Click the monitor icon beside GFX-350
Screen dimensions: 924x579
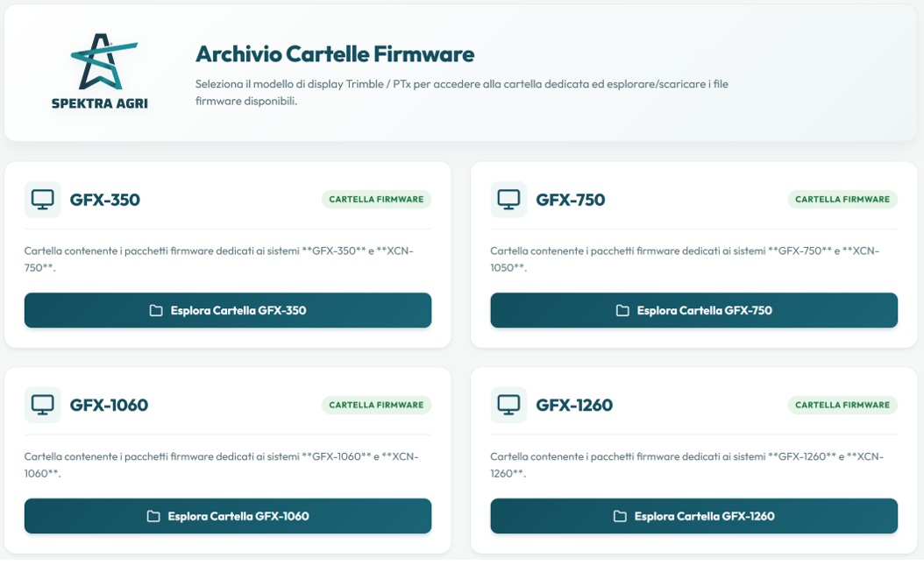tap(42, 200)
